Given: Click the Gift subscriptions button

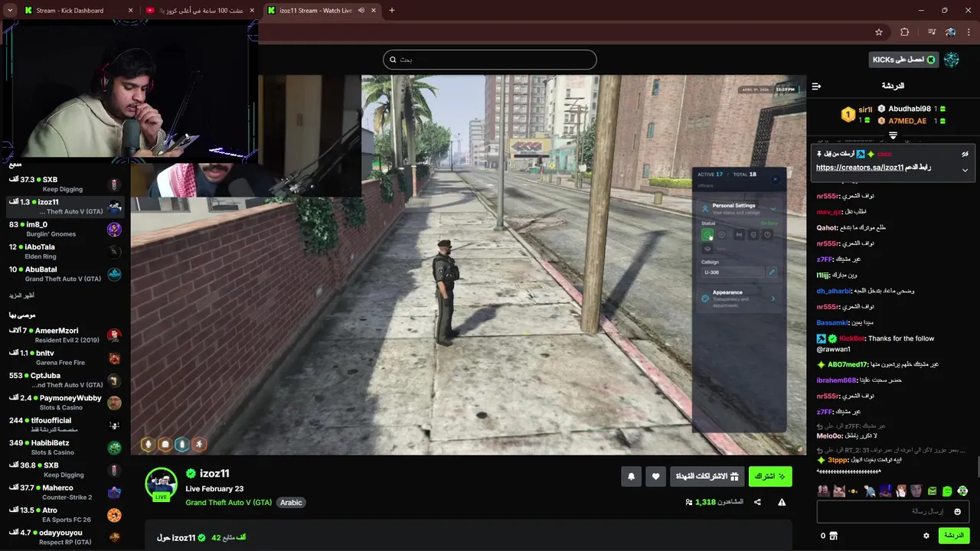Looking at the screenshot, I should pos(707,476).
